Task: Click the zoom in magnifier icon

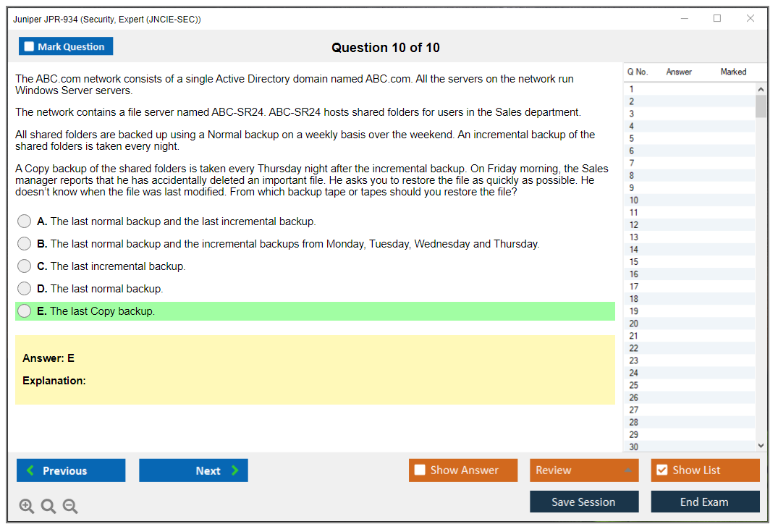Action: tap(27, 506)
